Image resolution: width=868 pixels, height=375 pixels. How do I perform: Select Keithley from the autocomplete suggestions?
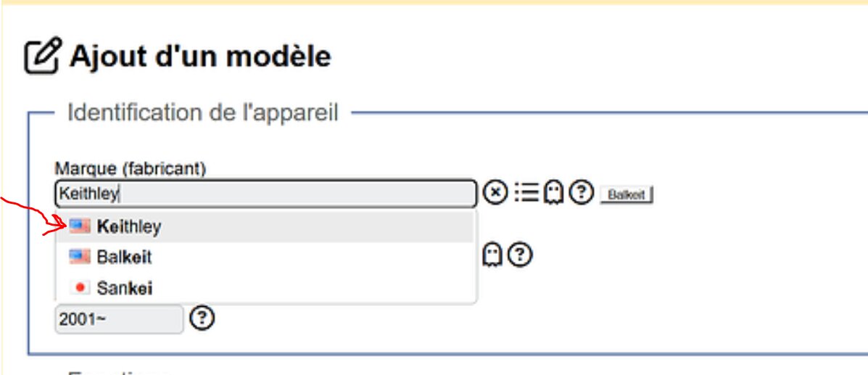pos(128,227)
